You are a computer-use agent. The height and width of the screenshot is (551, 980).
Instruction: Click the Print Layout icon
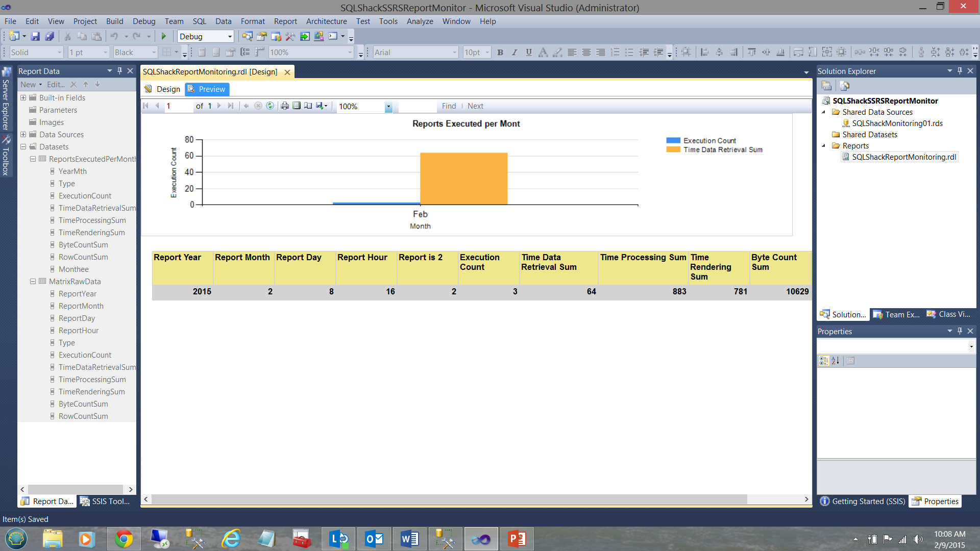click(297, 106)
